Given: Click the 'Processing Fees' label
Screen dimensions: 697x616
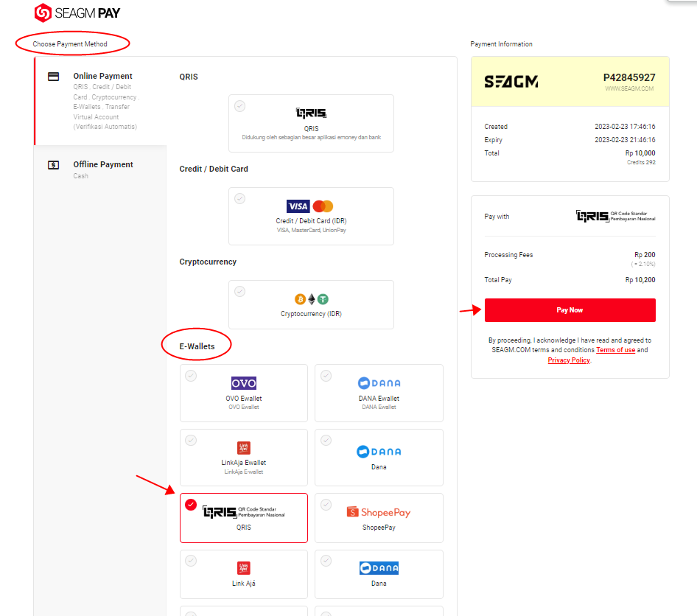Looking at the screenshot, I should pyautogui.click(x=508, y=255).
